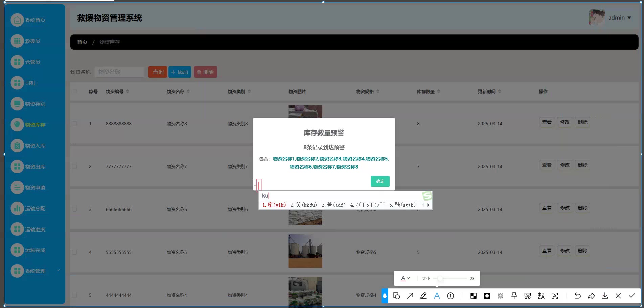Pick the pencil drawing tool
The image size is (644, 308).
423,296
